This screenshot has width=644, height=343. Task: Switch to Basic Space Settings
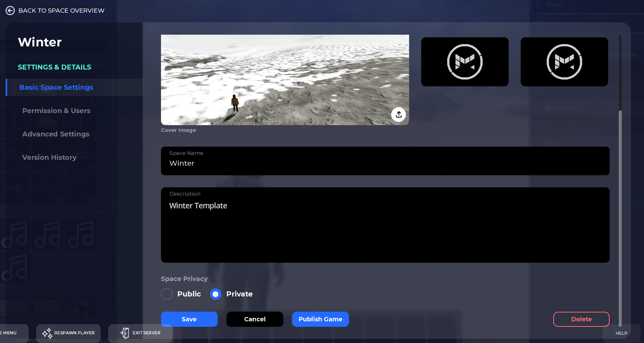[56, 87]
